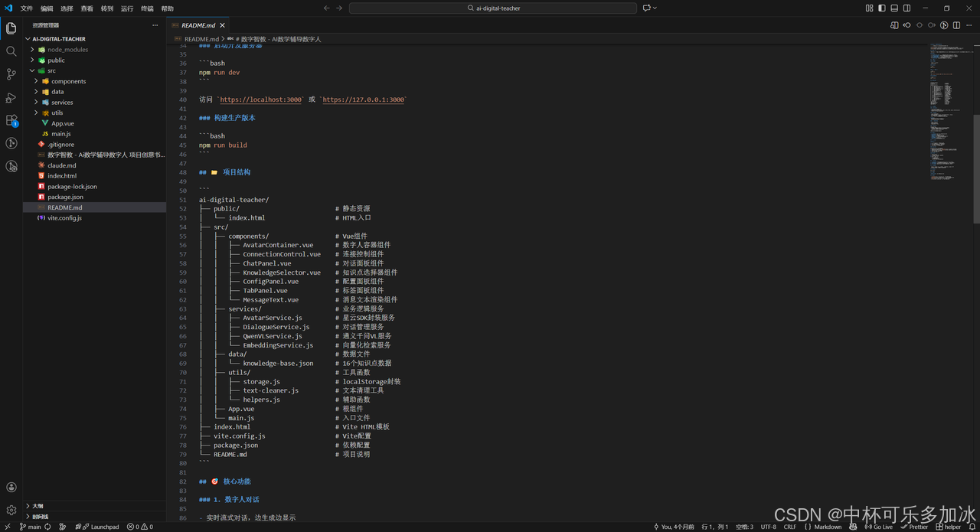Click README.md in the breadcrumb
This screenshot has width=980, height=532.
201,38
